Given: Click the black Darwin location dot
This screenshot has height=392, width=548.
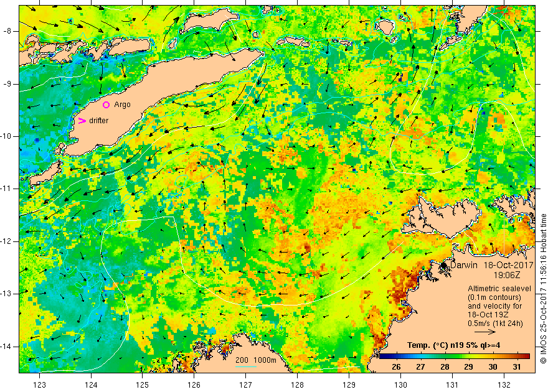Looking at the screenshot, I should pyautogui.click(x=444, y=266).
